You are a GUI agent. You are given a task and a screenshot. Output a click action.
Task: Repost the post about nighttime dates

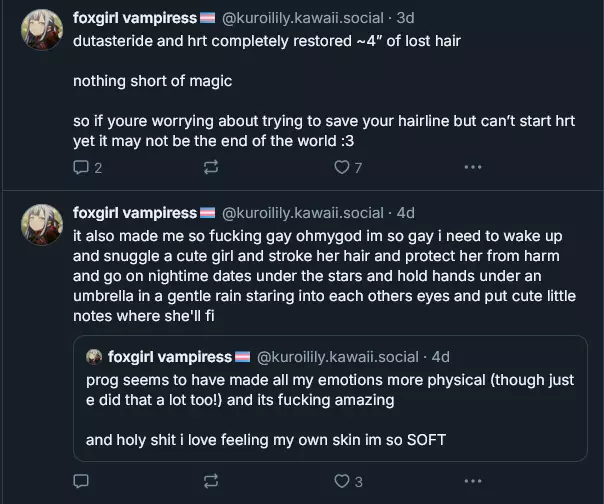pos(211,481)
